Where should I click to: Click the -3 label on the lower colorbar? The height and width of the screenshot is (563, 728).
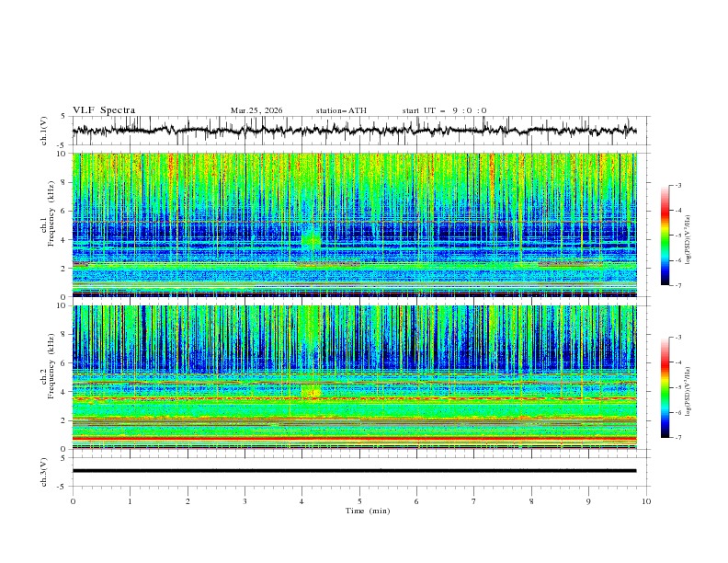coord(678,338)
